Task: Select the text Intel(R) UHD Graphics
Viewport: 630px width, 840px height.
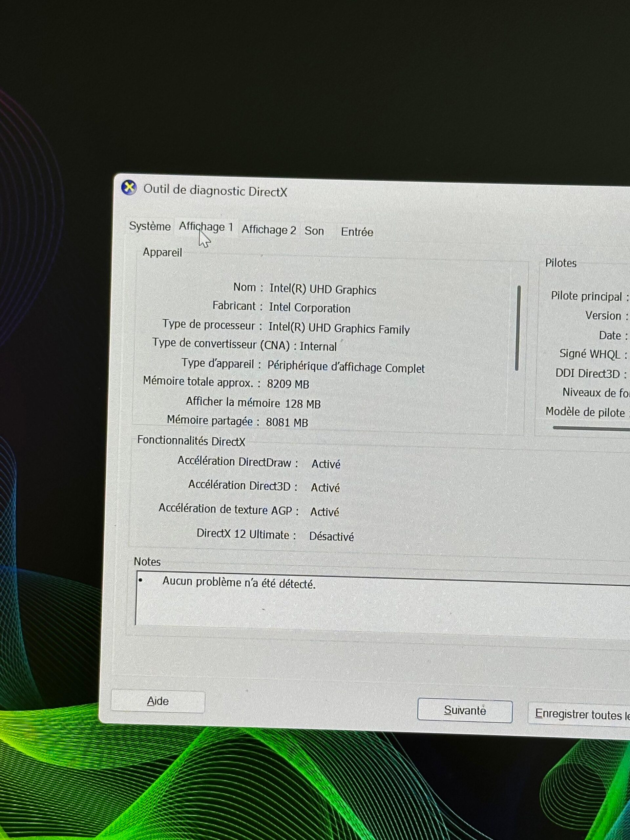Action: (x=323, y=290)
